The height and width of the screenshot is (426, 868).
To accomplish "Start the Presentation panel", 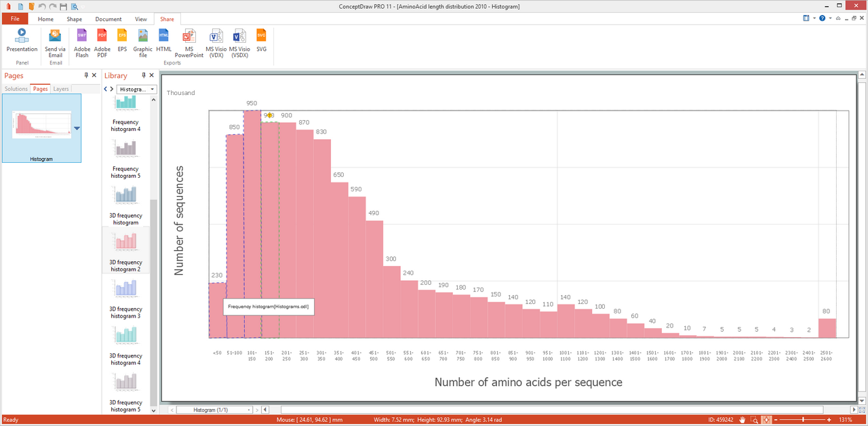I will [22, 40].
